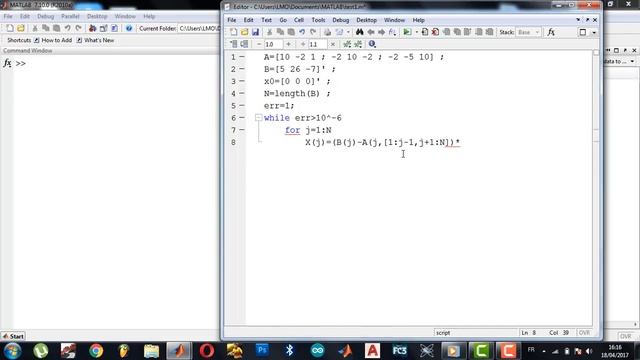640x360 pixels.
Task: Click the OVR overwrite indicator in the Editor status bar
Action: (584, 333)
